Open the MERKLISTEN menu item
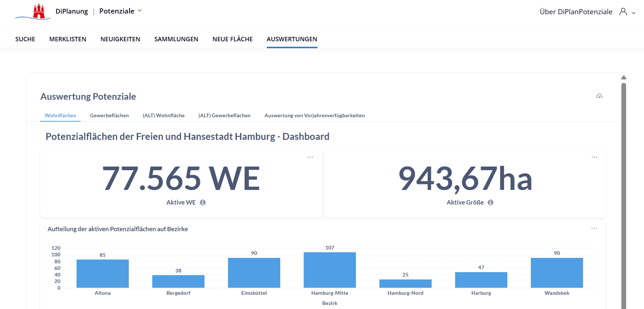Image resolution: width=644 pixels, height=309 pixels. pyautogui.click(x=68, y=39)
